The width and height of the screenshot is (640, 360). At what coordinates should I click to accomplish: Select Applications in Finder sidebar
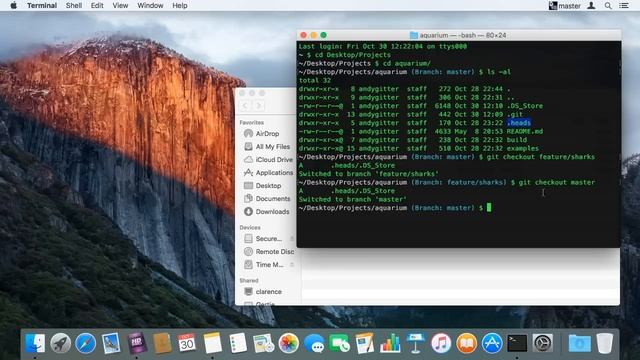click(269, 173)
